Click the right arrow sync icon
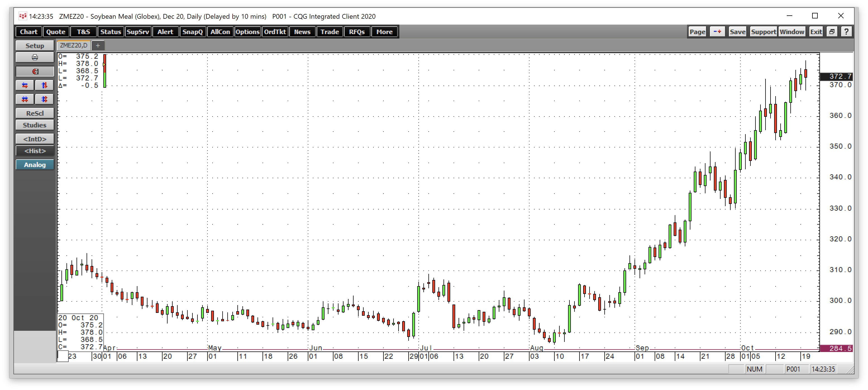 coord(27,85)
